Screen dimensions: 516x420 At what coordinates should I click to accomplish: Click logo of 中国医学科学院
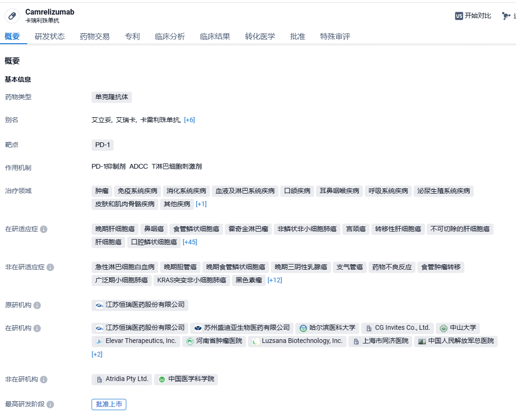162,380
